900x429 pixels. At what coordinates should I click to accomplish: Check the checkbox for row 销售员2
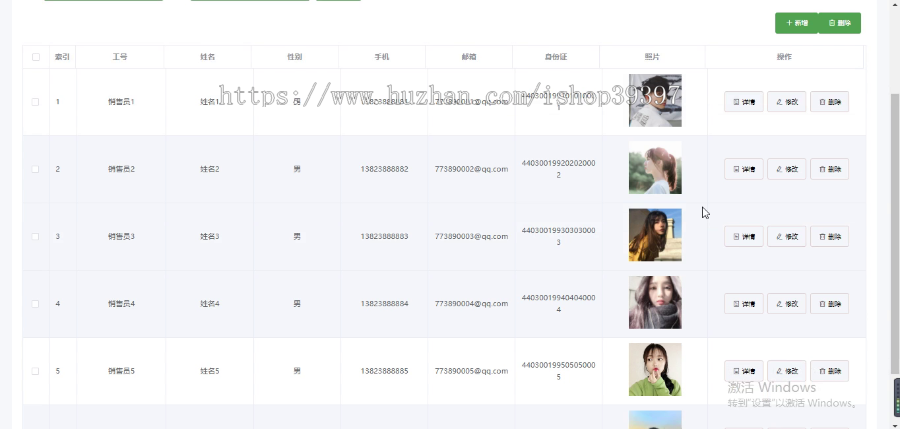click(36, 169)
